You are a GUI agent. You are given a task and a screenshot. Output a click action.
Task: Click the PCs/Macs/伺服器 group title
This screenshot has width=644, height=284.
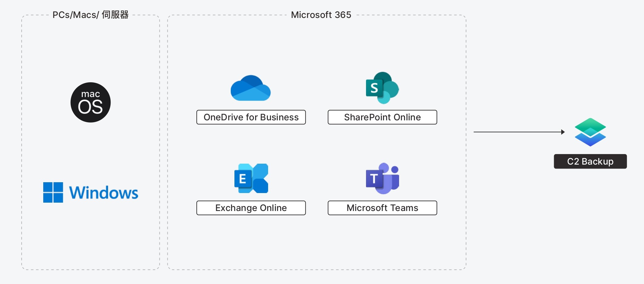click(x=90, y=15)
